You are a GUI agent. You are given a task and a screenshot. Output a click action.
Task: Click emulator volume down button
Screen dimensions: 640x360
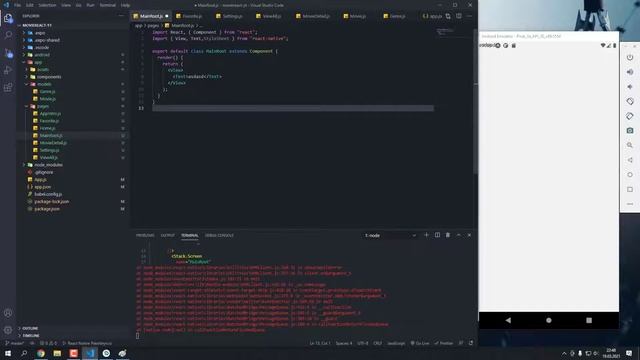pos(630,87)
